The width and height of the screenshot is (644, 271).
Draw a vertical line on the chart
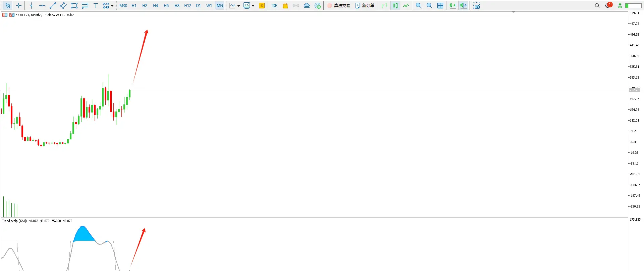(31, 5)
